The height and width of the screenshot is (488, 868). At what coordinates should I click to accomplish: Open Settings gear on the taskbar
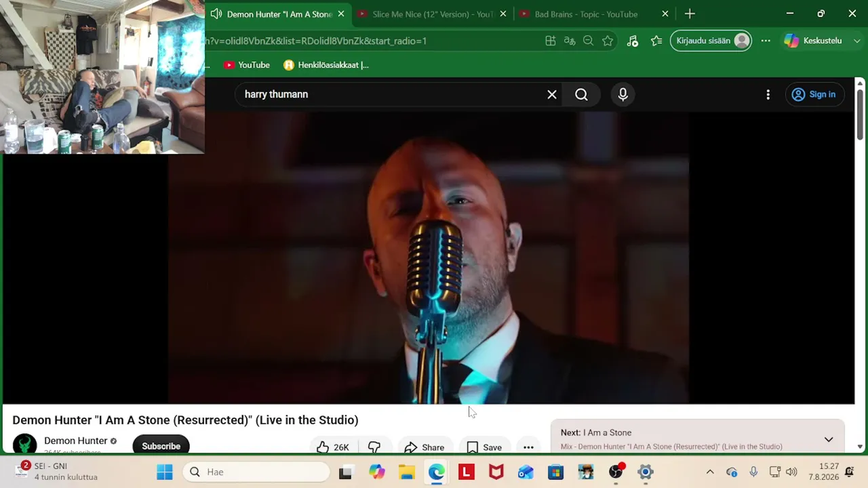tap(645, 472)
